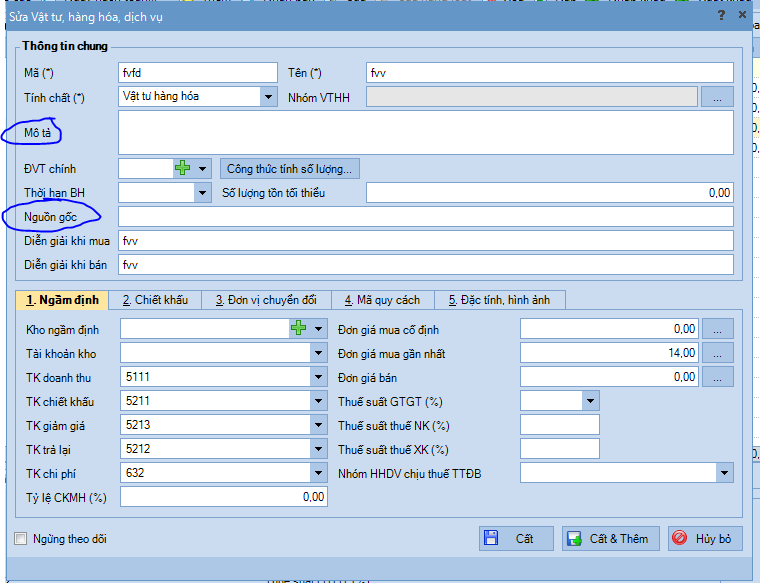Switch to the 2. Chiết khấu tab
This screenshot has height=583, width=760.
(155, 300)
